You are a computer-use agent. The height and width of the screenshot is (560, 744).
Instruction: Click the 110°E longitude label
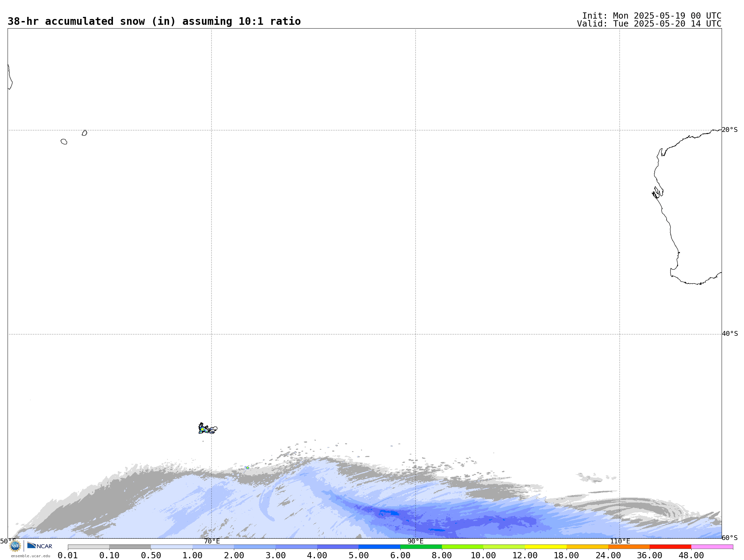point(620,541)
